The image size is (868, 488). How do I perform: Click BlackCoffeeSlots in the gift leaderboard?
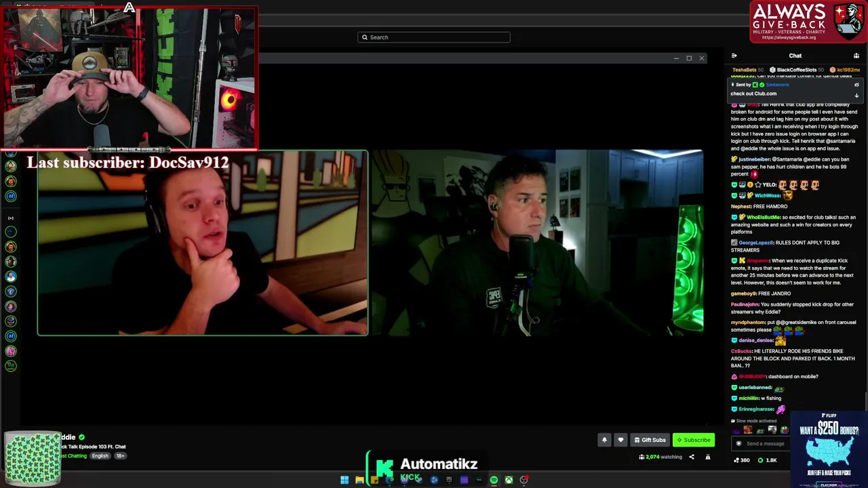[797, 70]
